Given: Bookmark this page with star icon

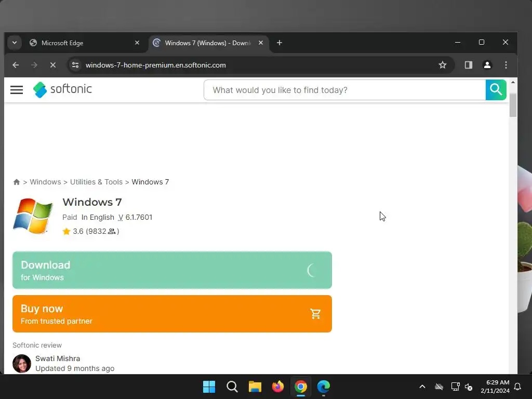Looking at the screenshot, I should click(443, 65).
